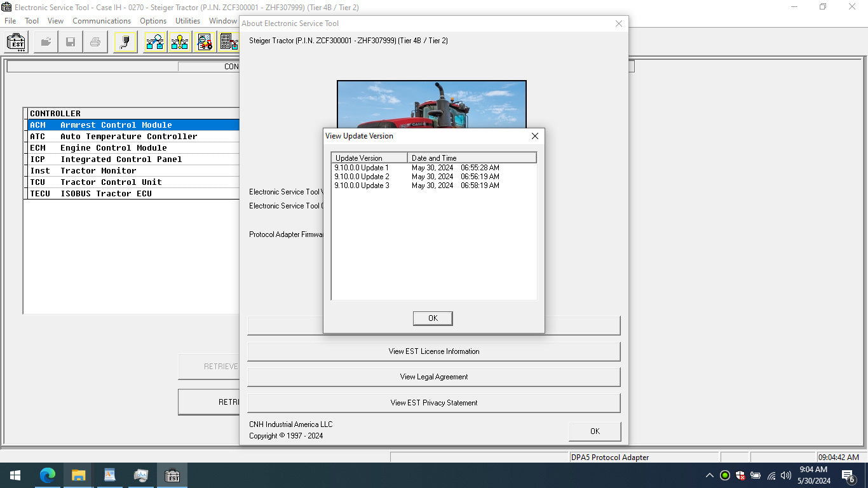Click the Steiger Tractor P.I.N. line in About dialog
The image size is (868, 488).
349,41
